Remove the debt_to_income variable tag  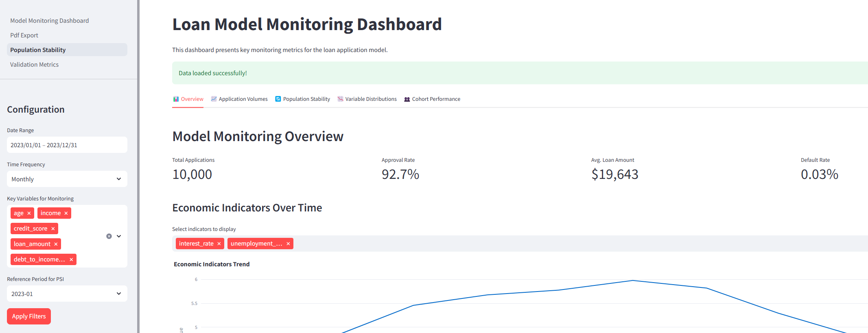click(71, 260)
